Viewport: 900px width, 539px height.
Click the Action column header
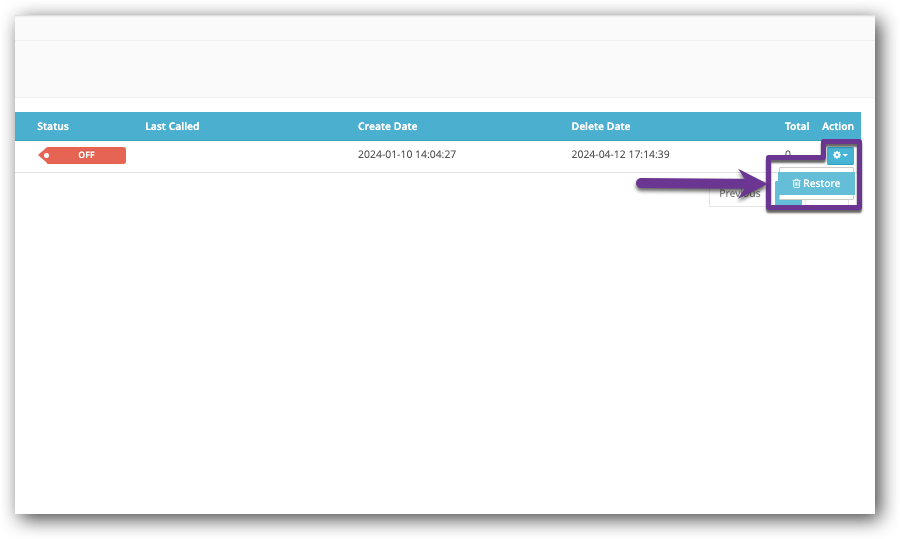pos(837,126)
